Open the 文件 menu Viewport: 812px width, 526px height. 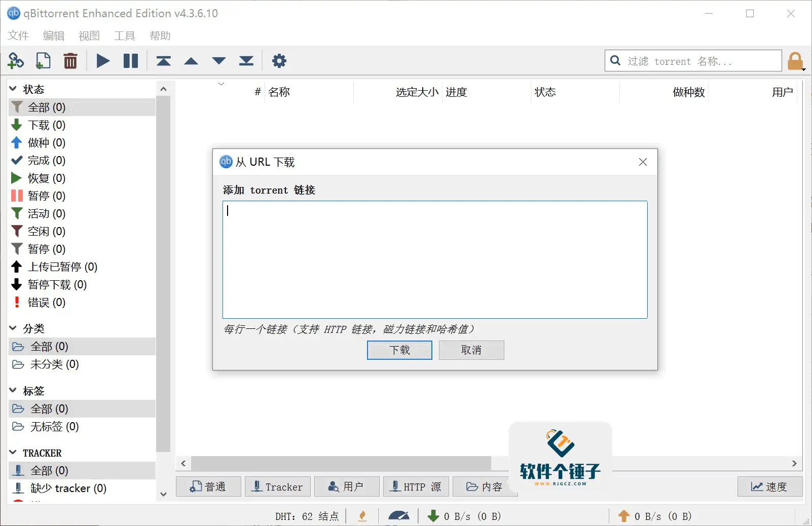click(x=18, y=35)
